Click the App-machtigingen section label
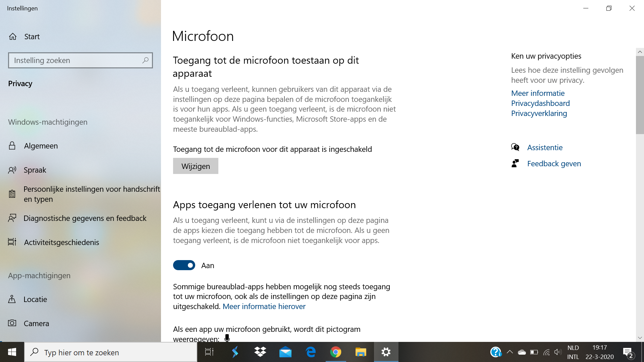This screenshot has width=644, height=362. [x=39, y=276]
